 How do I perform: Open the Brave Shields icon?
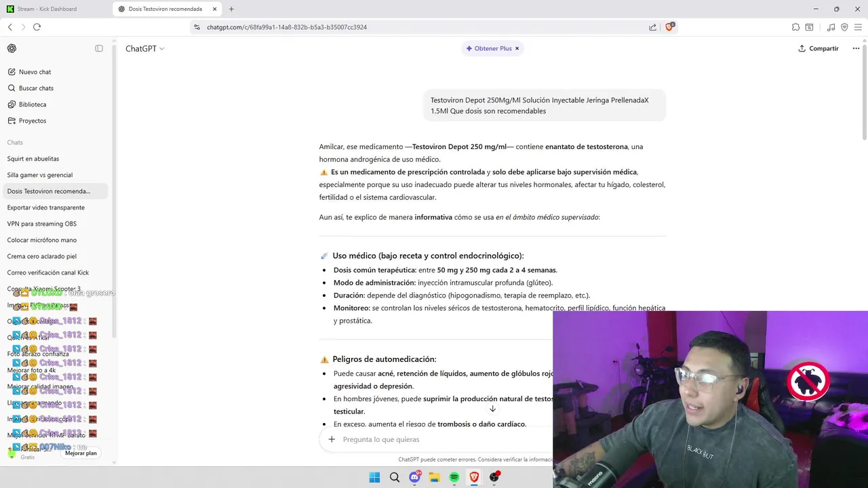(670, 27)
